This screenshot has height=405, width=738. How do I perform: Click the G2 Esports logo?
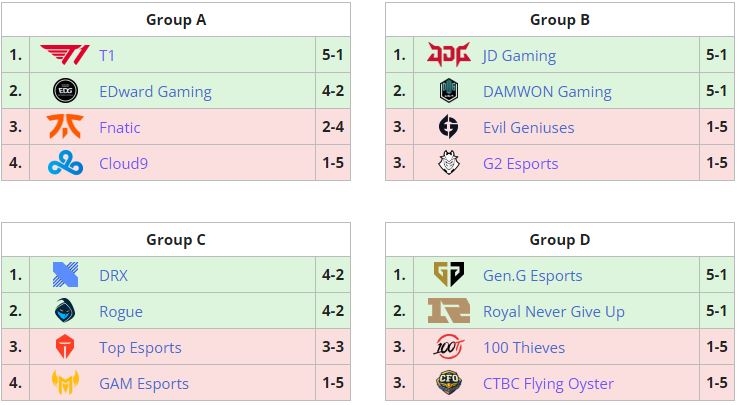click(x=449, y=163)
